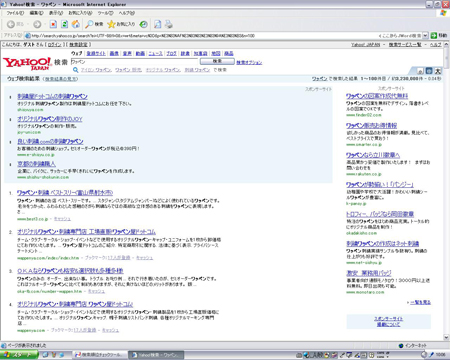Open the first Quick Launch taskbar icon
The image size is (450, 360).
pyautogui.click(x=45, y=355)
